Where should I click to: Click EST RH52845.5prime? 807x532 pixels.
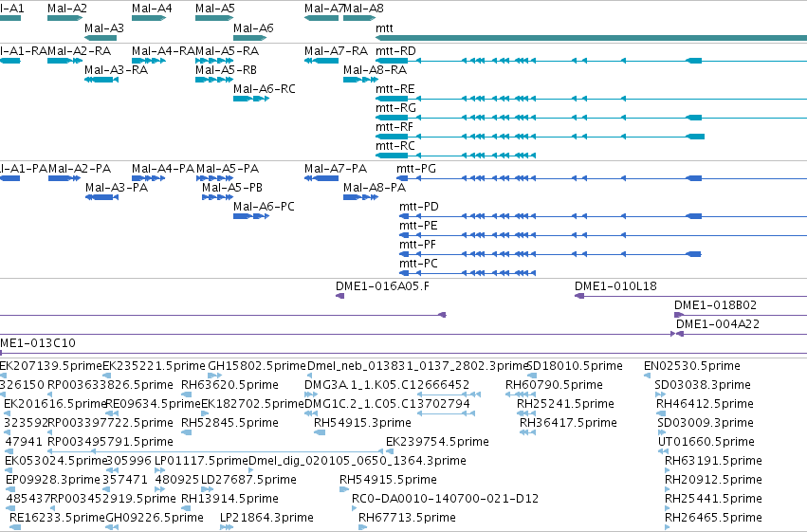pos(229,424)
